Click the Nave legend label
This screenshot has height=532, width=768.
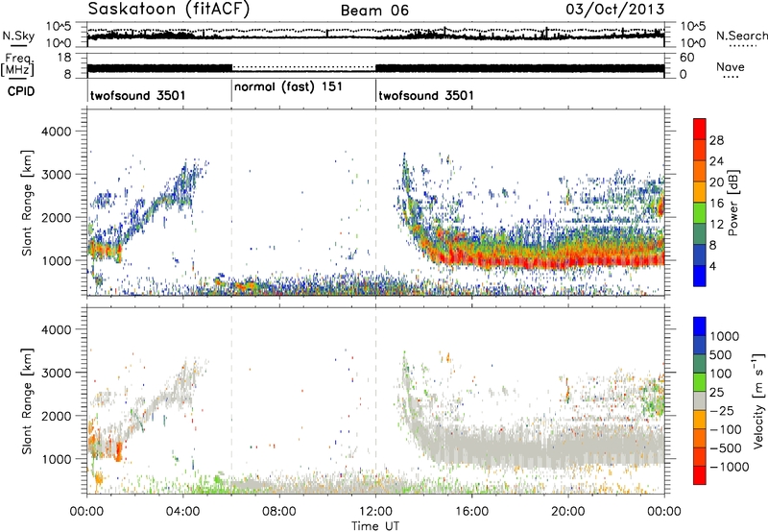(x=730, y=67)
